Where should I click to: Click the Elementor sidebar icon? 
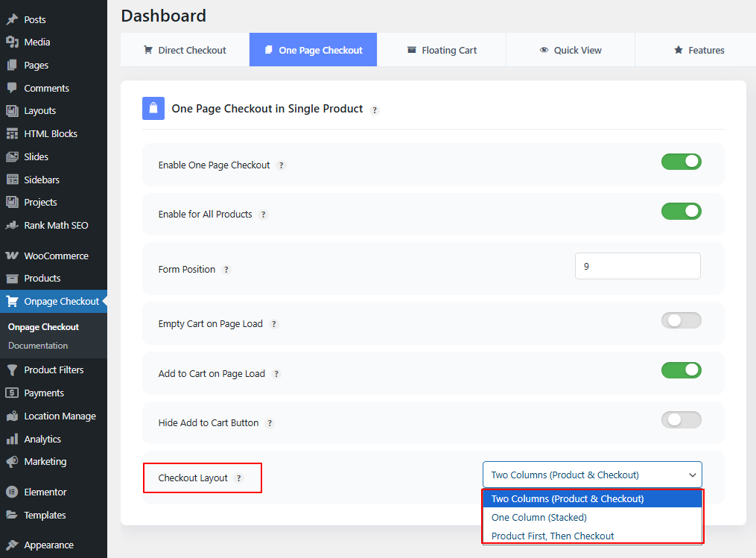(x=12, y=492)
